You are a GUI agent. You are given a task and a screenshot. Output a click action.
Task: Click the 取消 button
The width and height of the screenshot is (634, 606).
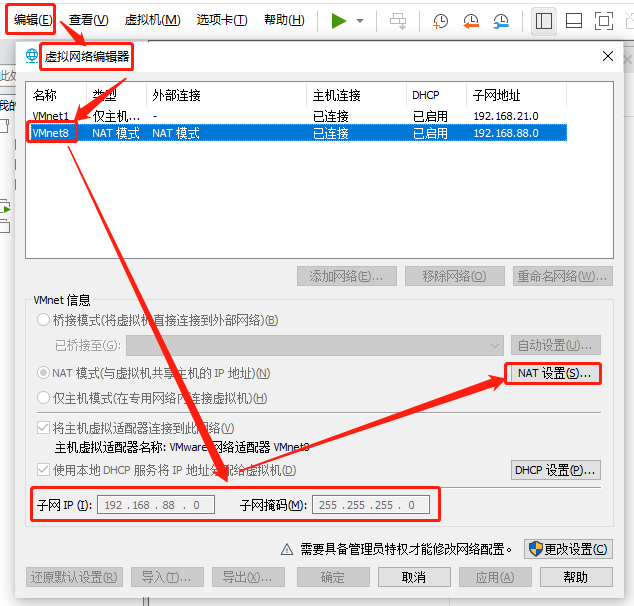[x=414, y=577]
